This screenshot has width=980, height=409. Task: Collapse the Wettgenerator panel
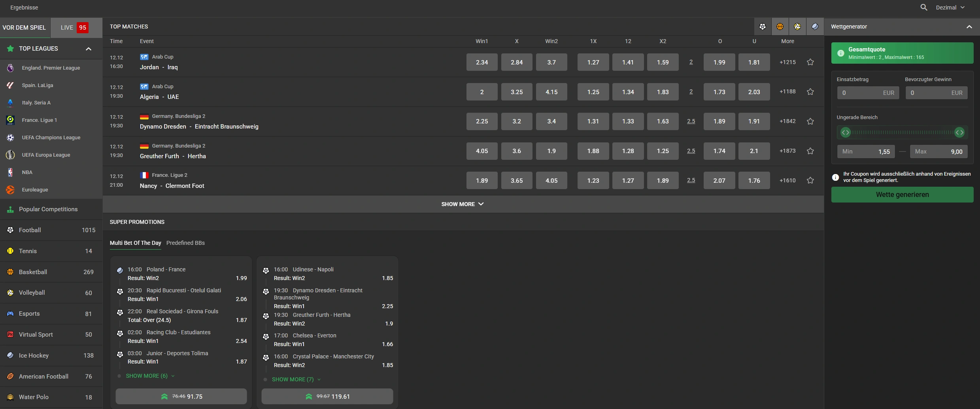pyautogui.click(x=969, y=27)
